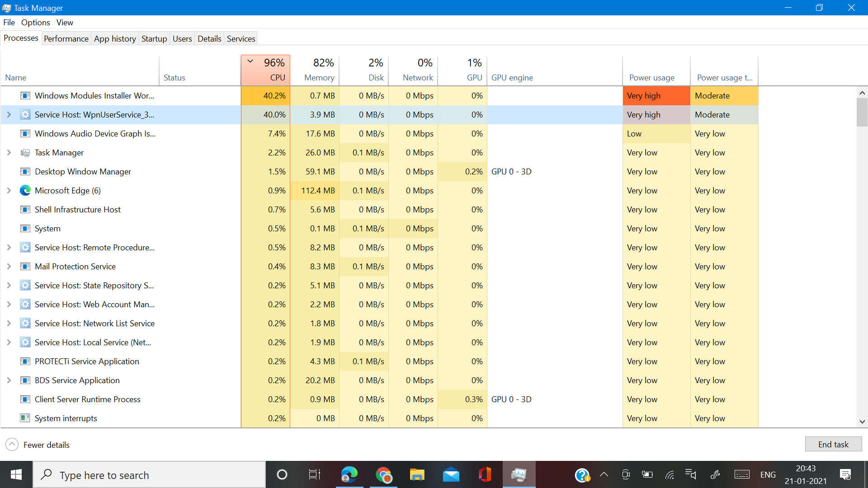Select the Service Host: Local Service row
The height and width of the screenshot is (488, 868).
(379, 343)
